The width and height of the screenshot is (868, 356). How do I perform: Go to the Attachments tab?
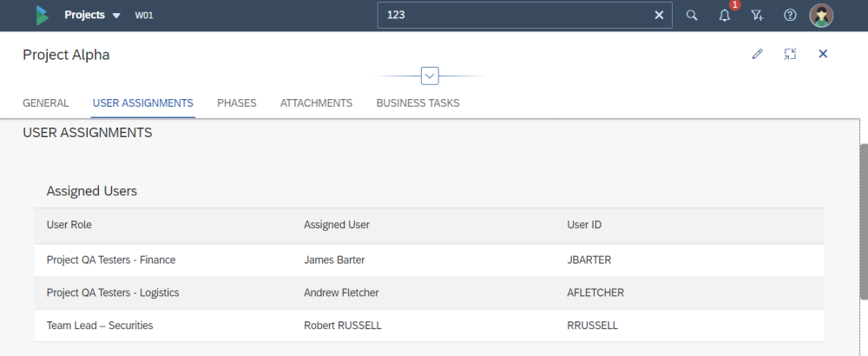tap(316, 103)
